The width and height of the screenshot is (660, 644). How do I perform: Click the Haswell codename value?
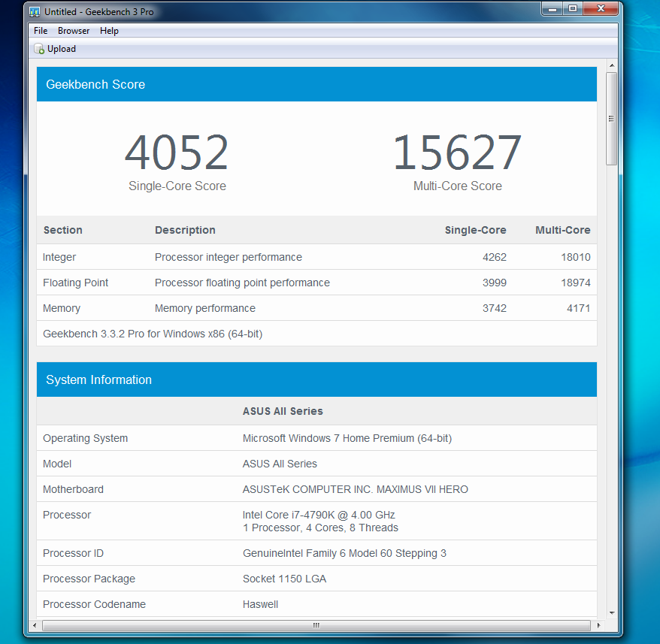tap(261, 604)
